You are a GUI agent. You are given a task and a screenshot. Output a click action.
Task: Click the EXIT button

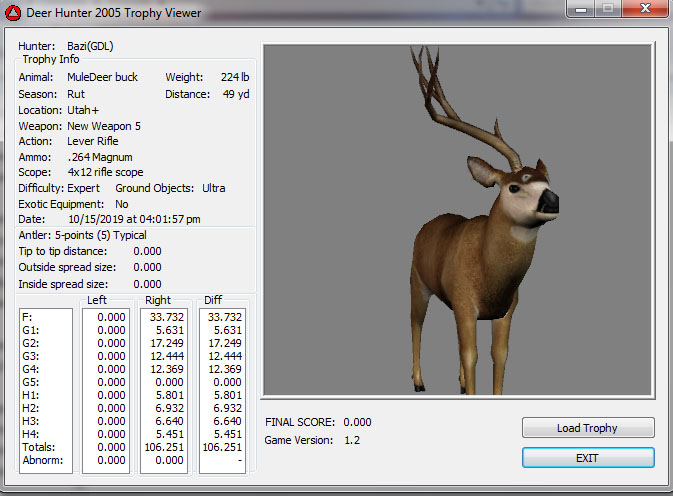click(588, 457)
